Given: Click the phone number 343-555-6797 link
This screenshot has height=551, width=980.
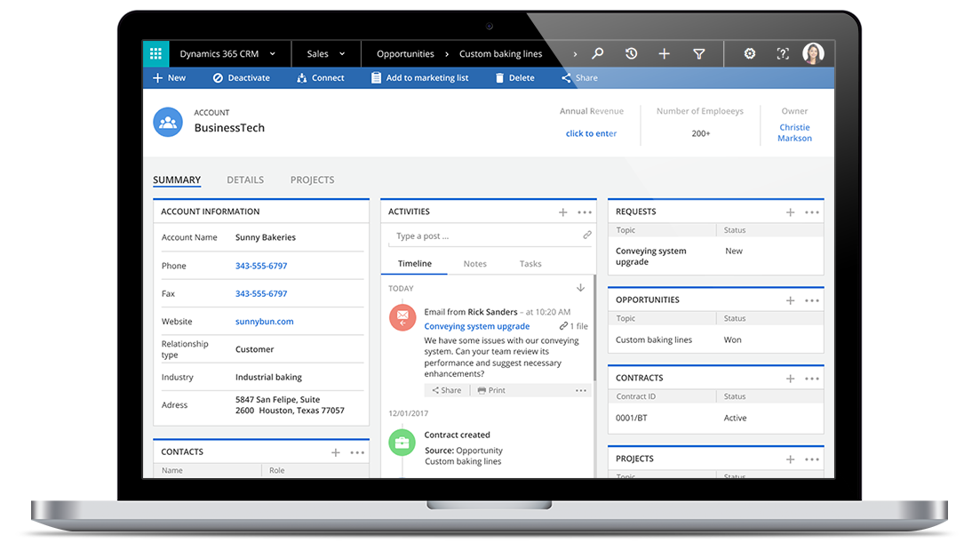Looking at the screenshot, I should (261, 266).
